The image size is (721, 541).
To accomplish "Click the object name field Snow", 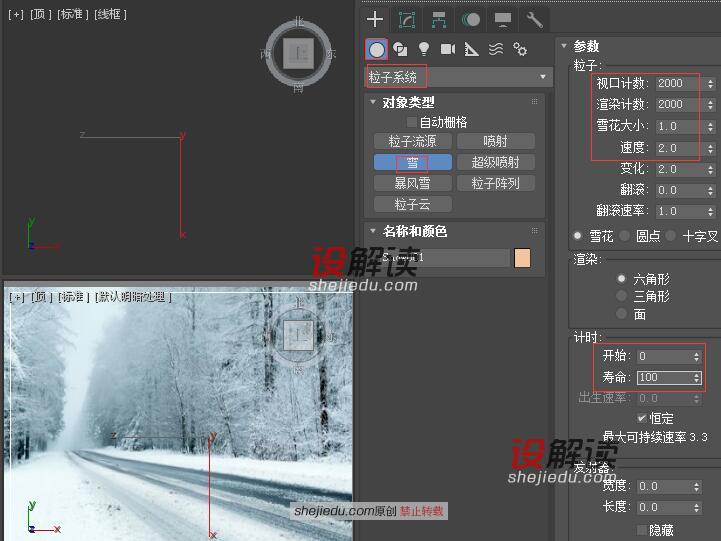I will click(x=444, y=257).
